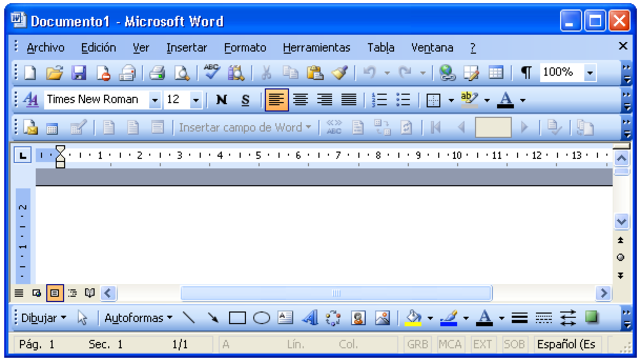This screenshot has width=640, height=362.
Task: Open the font size 12 dropdown
Action: (x=196, y=100)
